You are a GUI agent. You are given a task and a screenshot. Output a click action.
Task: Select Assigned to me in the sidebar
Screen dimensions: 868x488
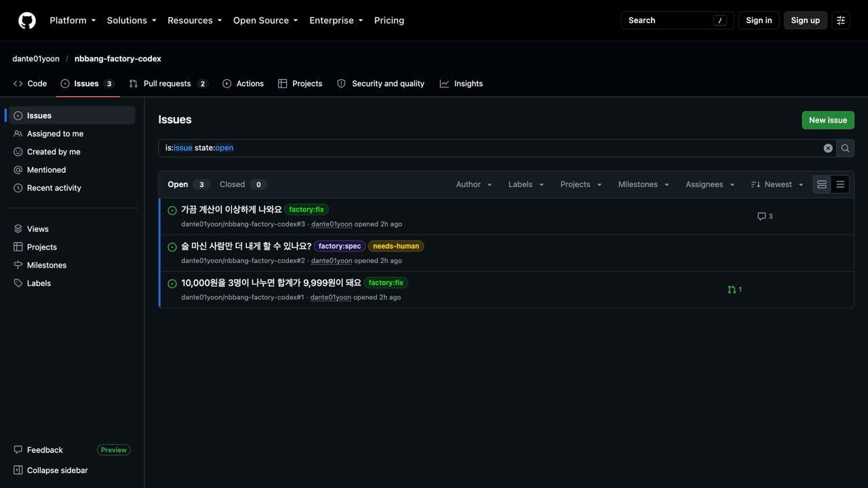pyautogui.click(x=71, y=134)
